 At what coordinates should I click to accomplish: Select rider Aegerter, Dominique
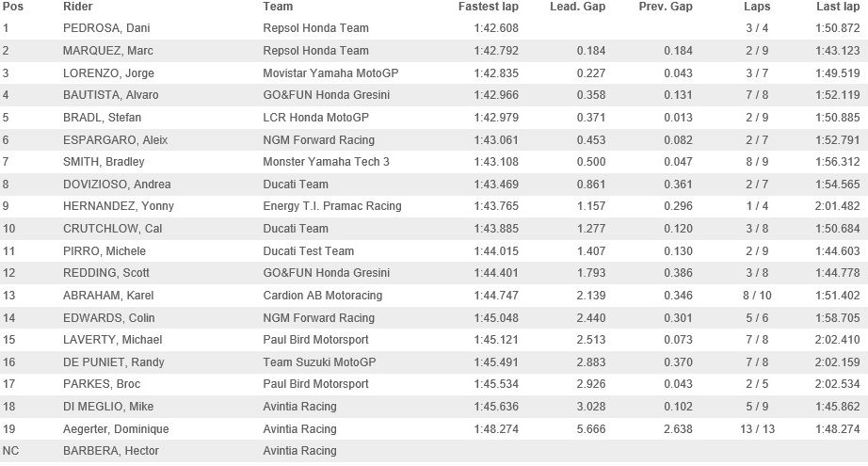click(116, 429)
